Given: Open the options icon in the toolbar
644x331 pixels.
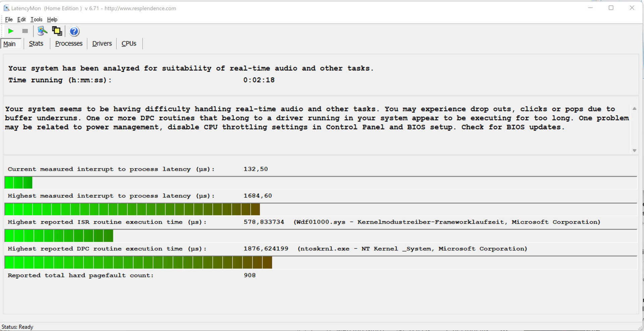Looking at the screenshot, I should pos(42,31).
